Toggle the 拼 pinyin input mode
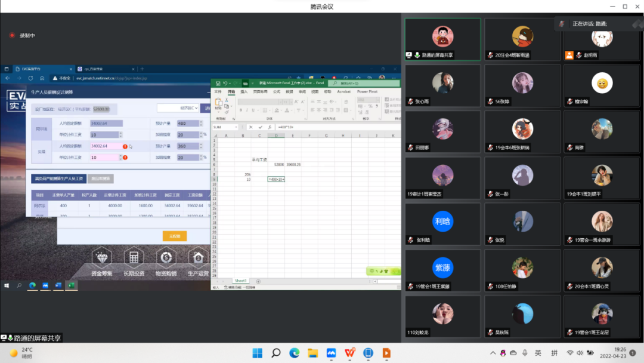The image size is (644, 363). click(554, 353)
